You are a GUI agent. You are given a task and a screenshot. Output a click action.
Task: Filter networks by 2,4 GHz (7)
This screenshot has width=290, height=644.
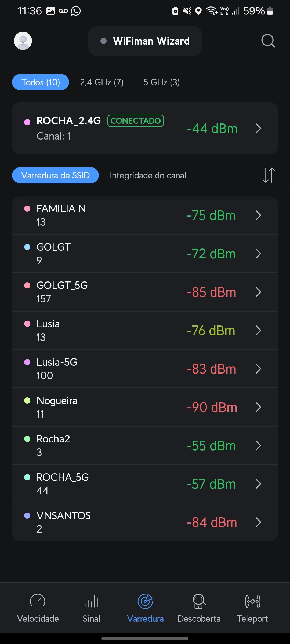102,82
